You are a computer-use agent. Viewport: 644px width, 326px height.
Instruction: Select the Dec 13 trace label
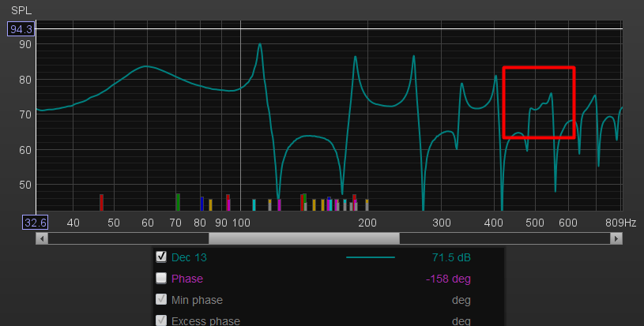click(x=189, y=257)
